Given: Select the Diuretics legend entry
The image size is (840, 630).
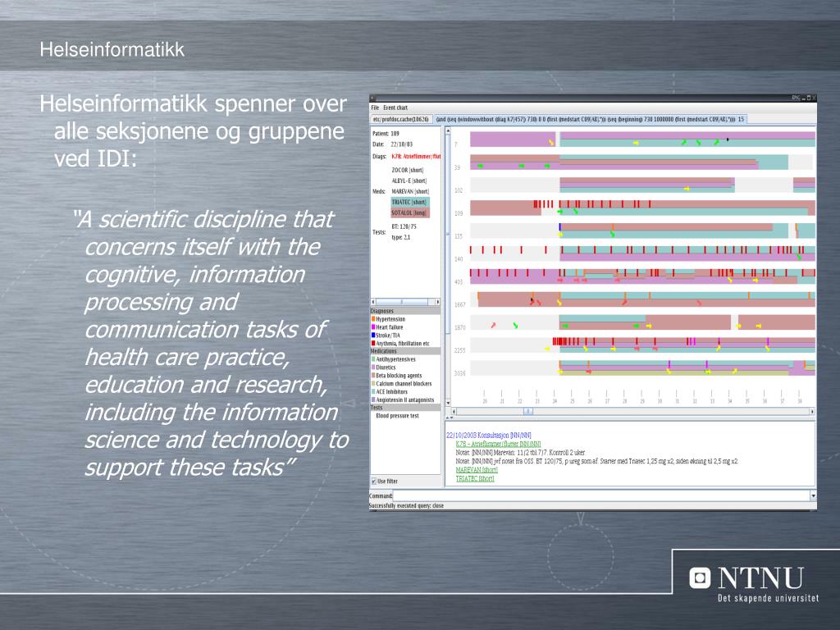Looking at the screenshot, I should pos(386,367).
